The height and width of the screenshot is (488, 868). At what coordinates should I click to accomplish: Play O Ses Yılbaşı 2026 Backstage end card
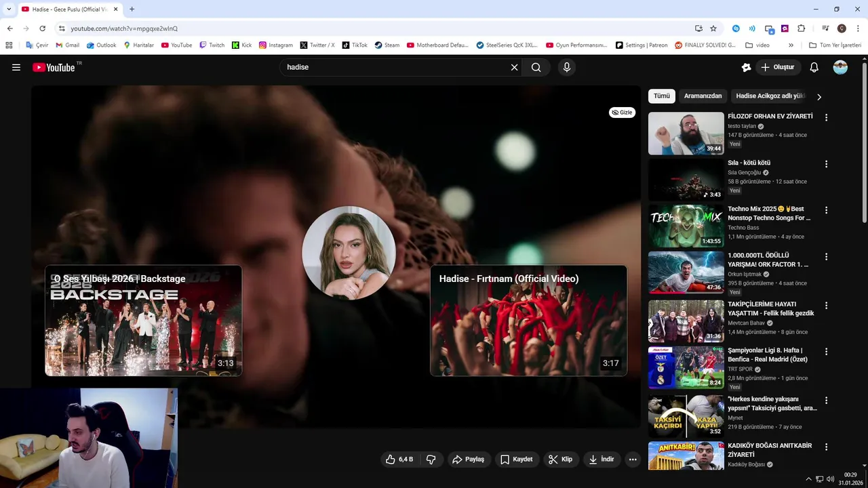143,321
